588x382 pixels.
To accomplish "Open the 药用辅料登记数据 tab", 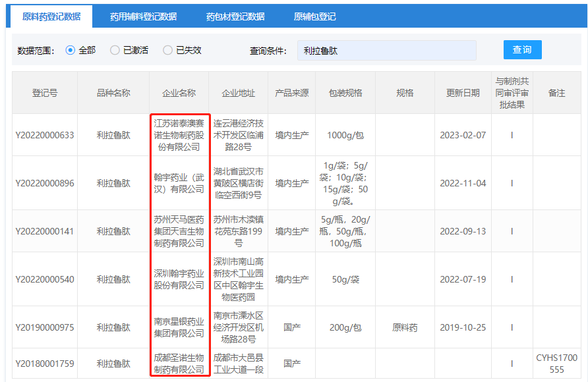I will pos(143,16).
